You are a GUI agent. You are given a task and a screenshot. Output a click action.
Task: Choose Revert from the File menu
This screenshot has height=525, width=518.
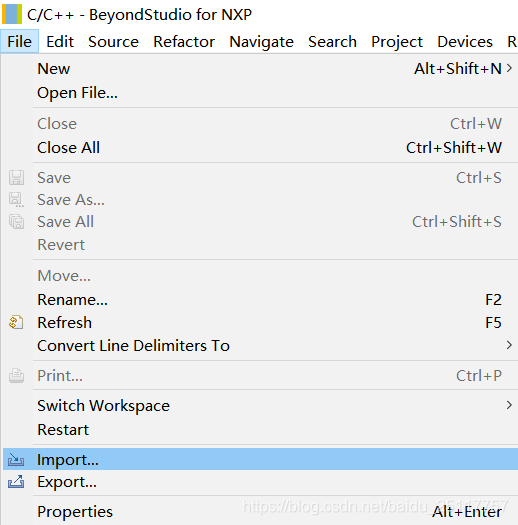(x=259, y=245)
